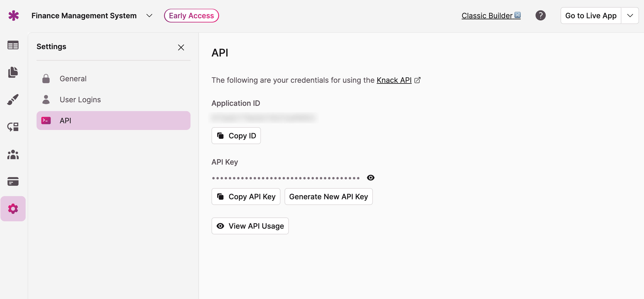Expand the Finance Management System app dropdown
This screenshot has height=299, width=644.
[149, 16]
